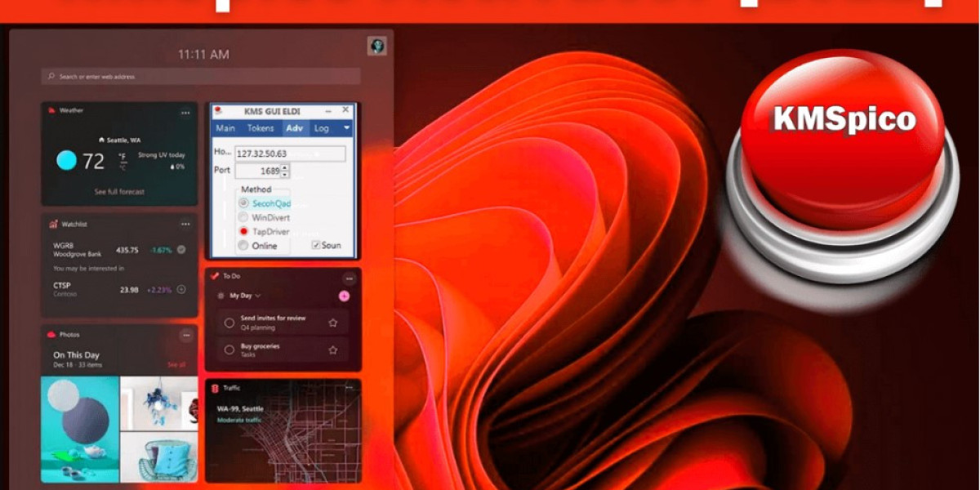Select the SecohQad method radio button
980x490 pixels.
point(243,203)
